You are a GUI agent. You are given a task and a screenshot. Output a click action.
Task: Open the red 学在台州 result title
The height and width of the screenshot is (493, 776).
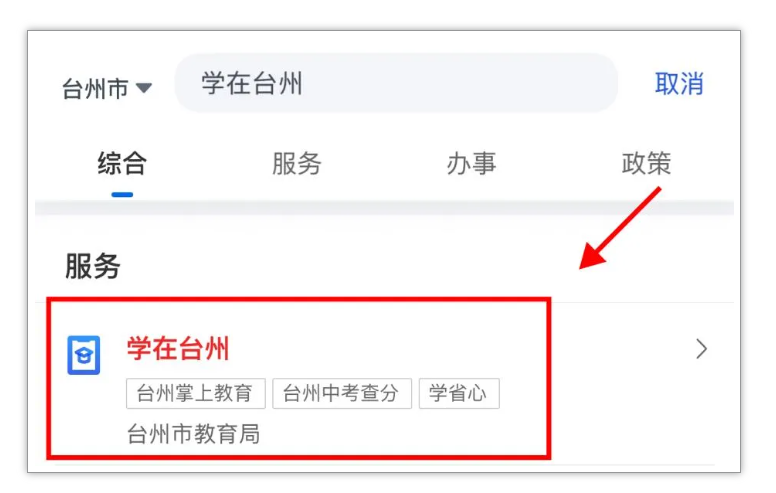coord(178,348)
